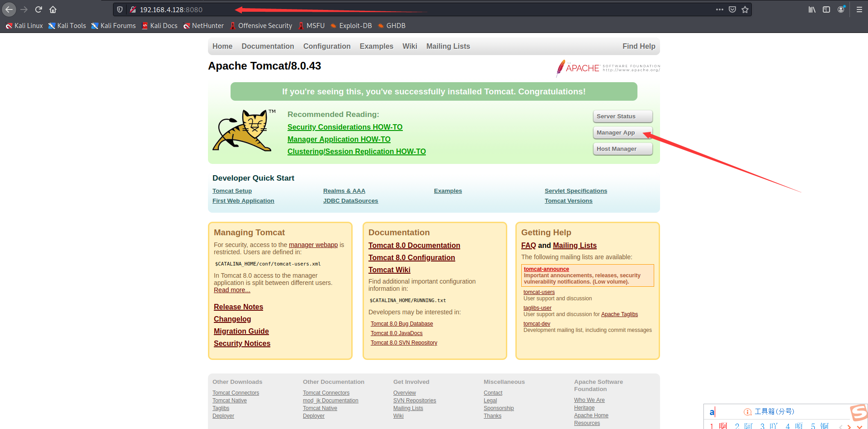Open the Find Help nav item

[x=639, y=46]
